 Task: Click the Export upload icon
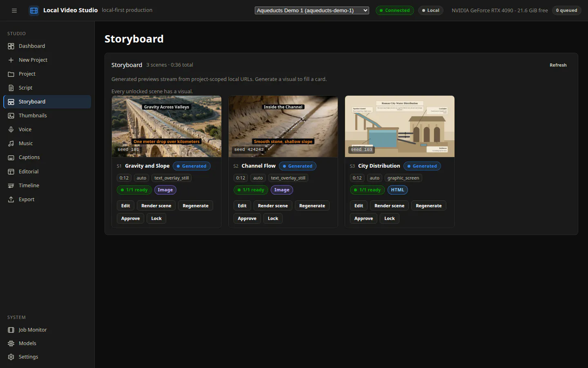pos(11,200)
